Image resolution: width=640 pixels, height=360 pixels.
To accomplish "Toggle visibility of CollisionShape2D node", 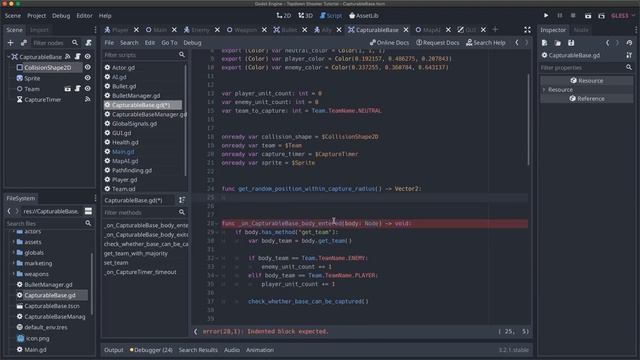I will (88, 67).
